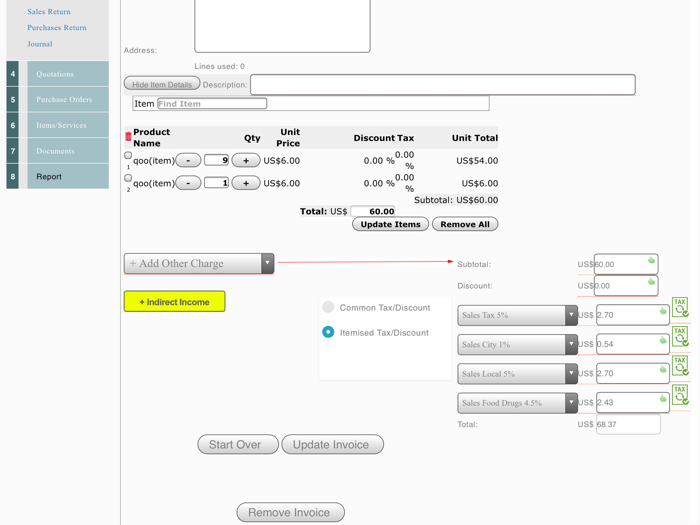Increase quantity of first item with plus
Viewport: 700px width, 525px height.
point(246,160)
